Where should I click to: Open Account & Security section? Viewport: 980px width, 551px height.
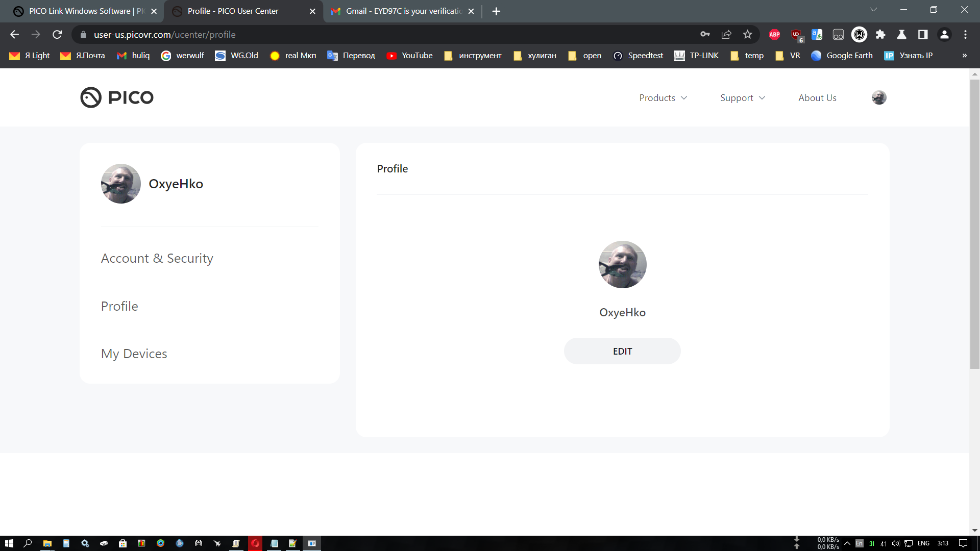point(157,258)
